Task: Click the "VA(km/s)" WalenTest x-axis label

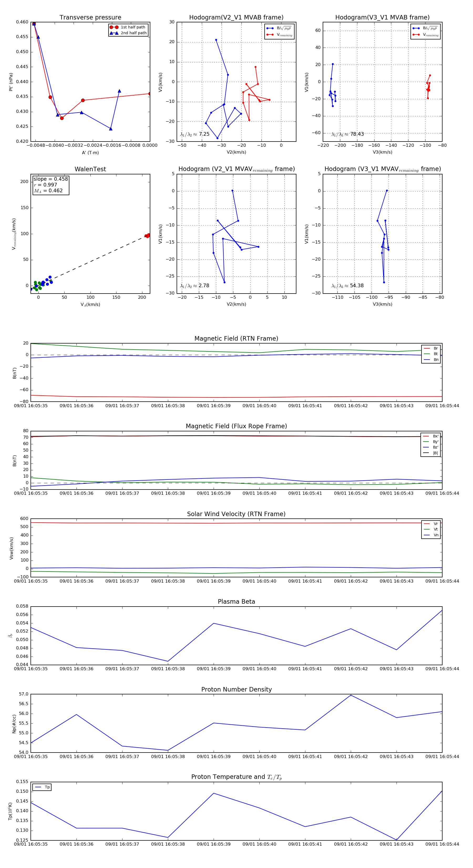Action: (90, 305)
